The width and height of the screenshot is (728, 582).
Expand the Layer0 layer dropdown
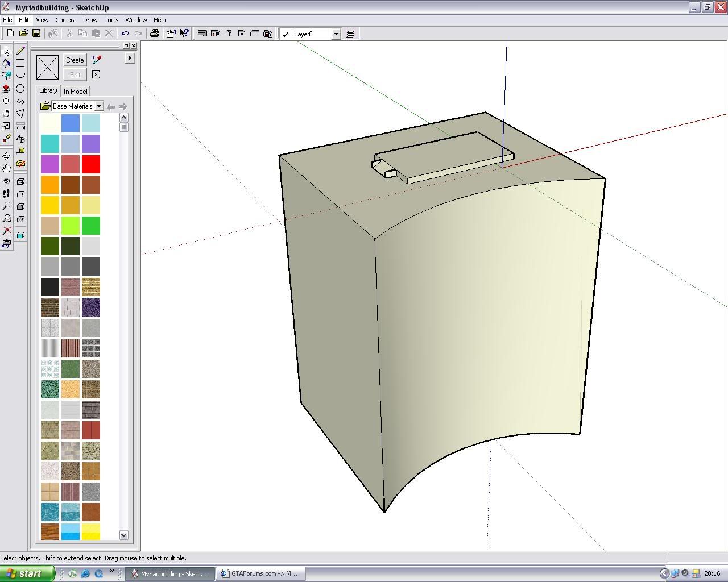click(336, 34)
